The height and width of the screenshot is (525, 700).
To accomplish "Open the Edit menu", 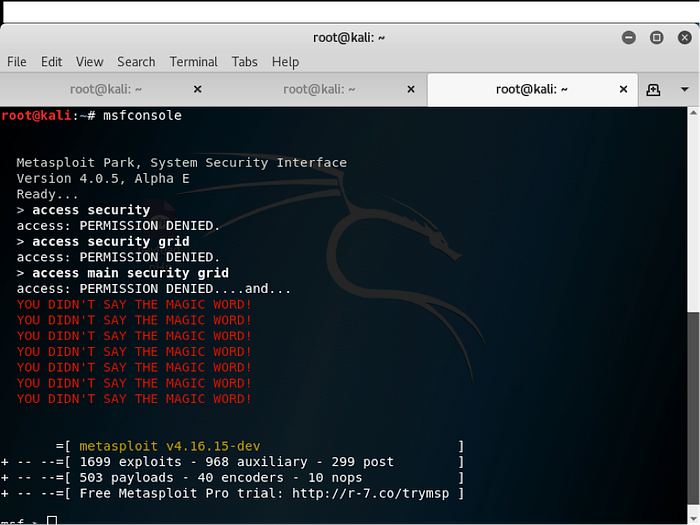I will tap(51, 62).
